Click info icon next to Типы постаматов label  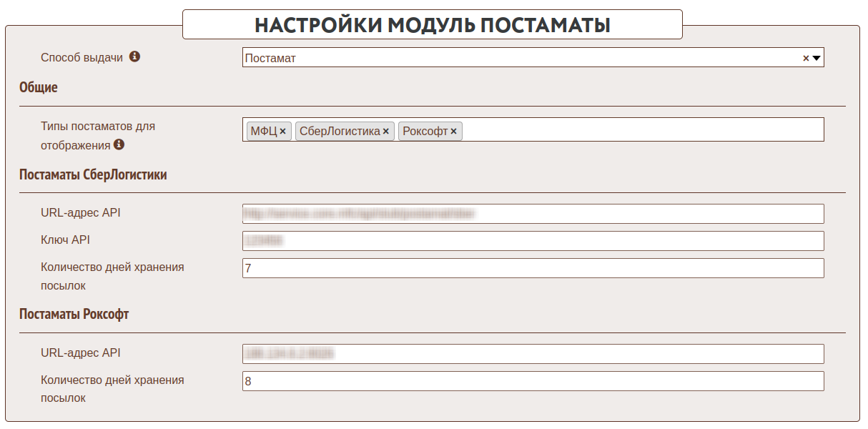[119, 144]
